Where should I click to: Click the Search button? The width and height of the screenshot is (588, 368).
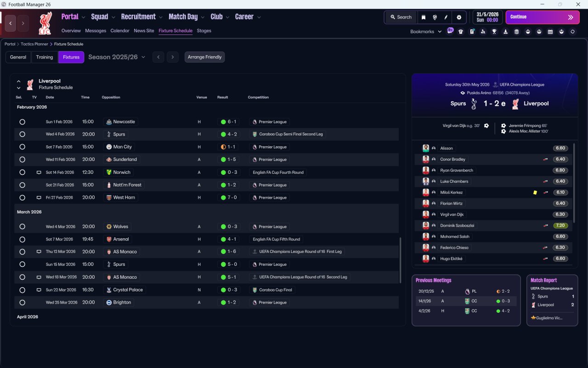pyautogui.click(x=401, y=17)
